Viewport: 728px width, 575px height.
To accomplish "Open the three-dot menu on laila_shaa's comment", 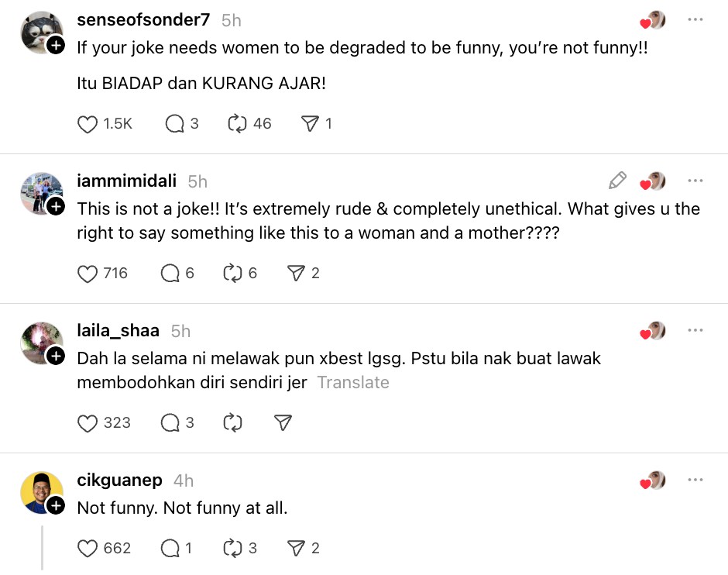I will pos(695,331).
